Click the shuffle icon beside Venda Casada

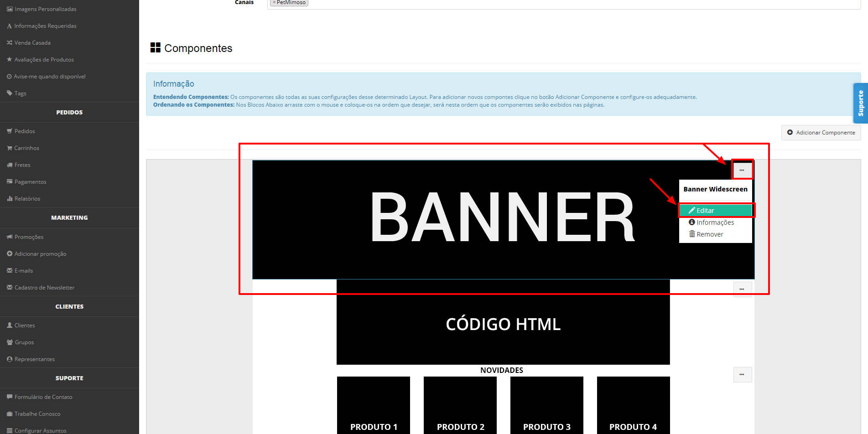10,43
